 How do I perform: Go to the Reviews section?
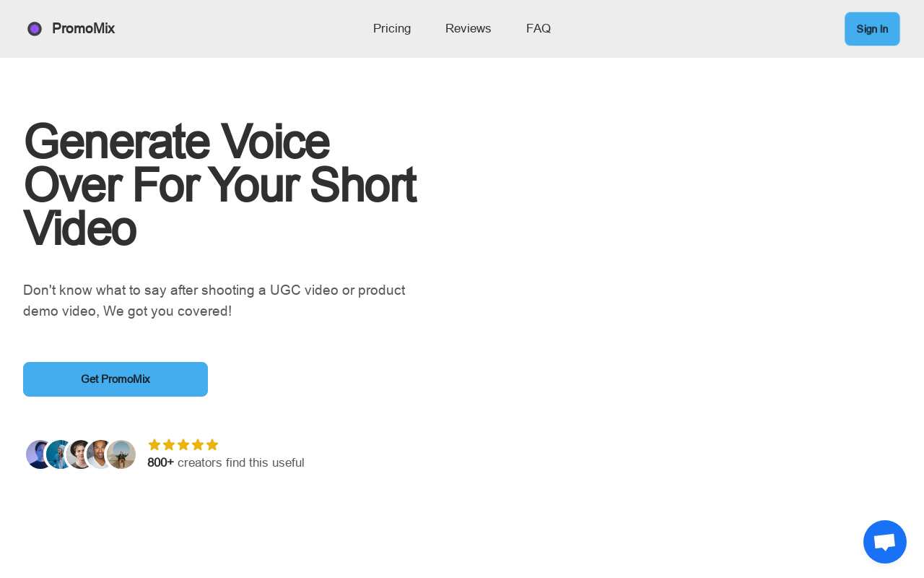[468, 29]
